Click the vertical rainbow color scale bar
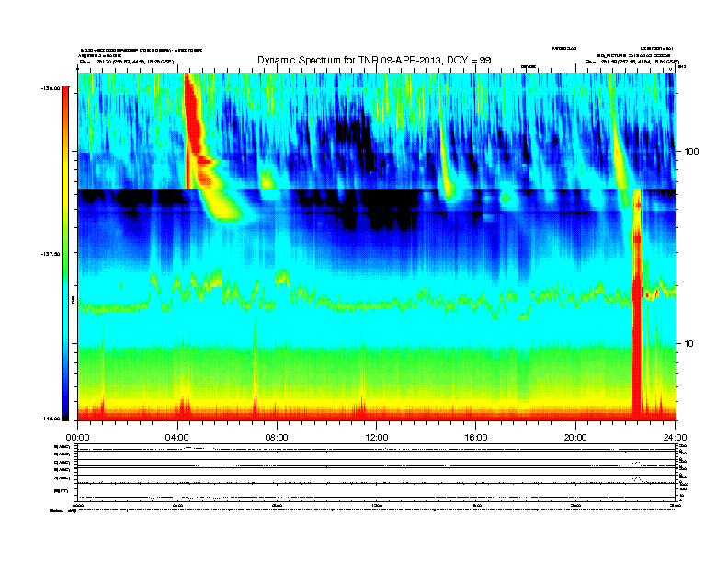This screenshot has width=728, height=563. [x=65, y=254]
